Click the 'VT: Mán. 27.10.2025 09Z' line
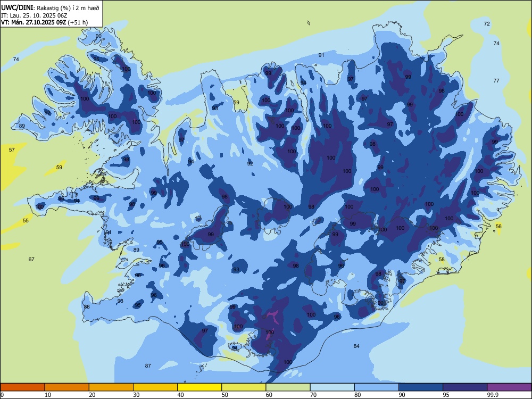The height and width of the screenshot is (399, 532). [x=34, y=22]
